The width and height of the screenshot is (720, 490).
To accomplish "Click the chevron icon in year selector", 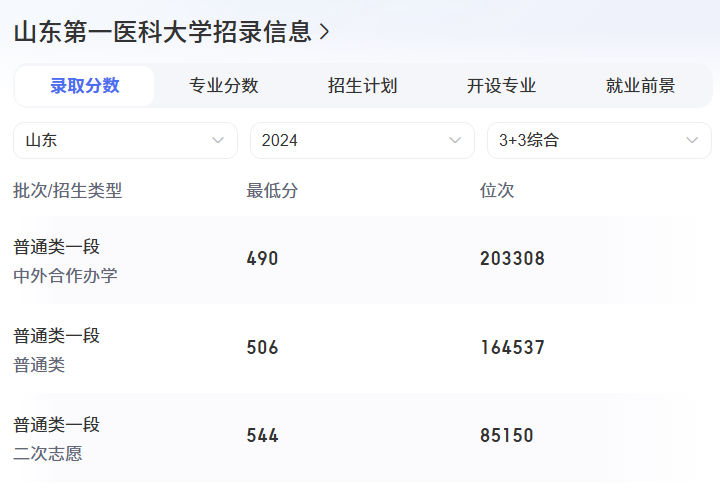I will 455,140.
